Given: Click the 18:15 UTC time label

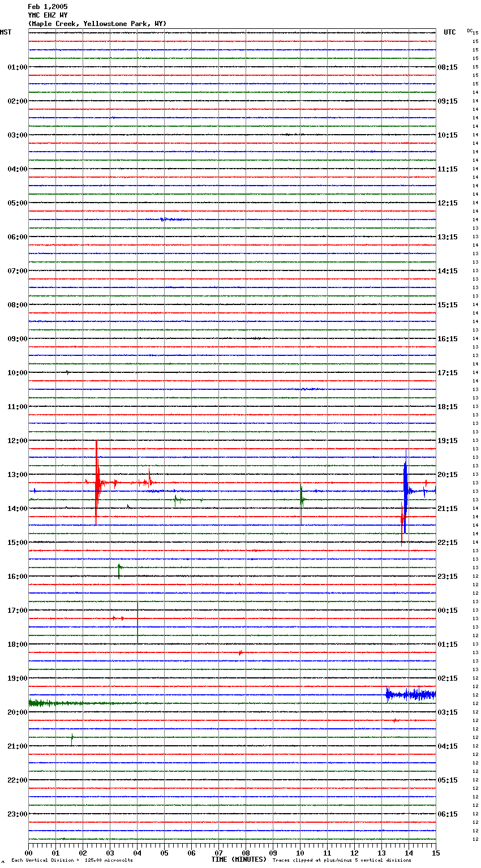Looking at the screenshot, I should click(x=448, y=407).
